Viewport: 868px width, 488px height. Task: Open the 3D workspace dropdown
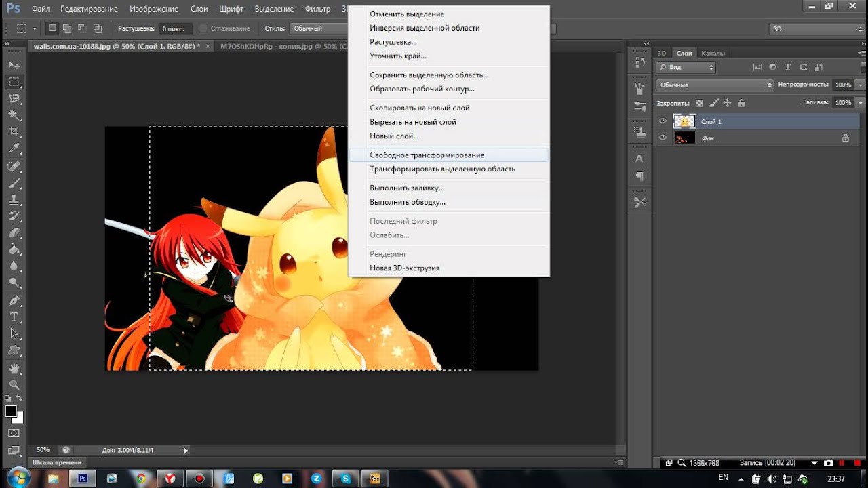[x=816, y=28]
